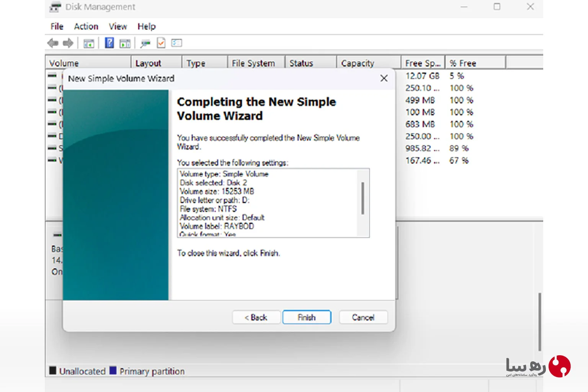Click the checklist view toolbar icon

(x=176, y=43)
